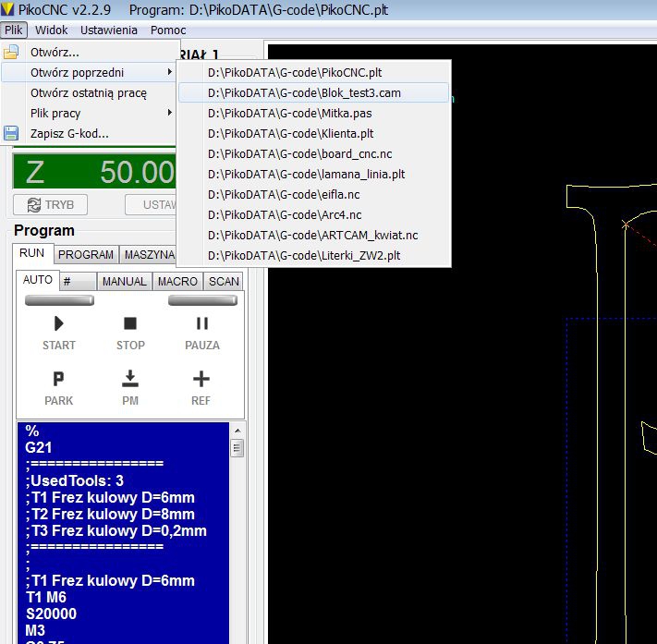Open recent file ARTCAM_kwiat.nc
The image size is (657, 644).
[x=313, y=235]
